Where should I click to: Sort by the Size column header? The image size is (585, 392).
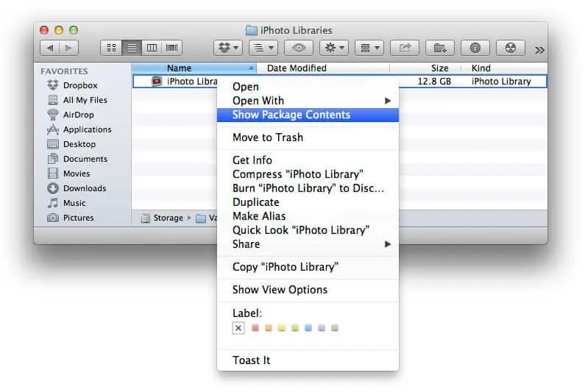coord(425,68)
